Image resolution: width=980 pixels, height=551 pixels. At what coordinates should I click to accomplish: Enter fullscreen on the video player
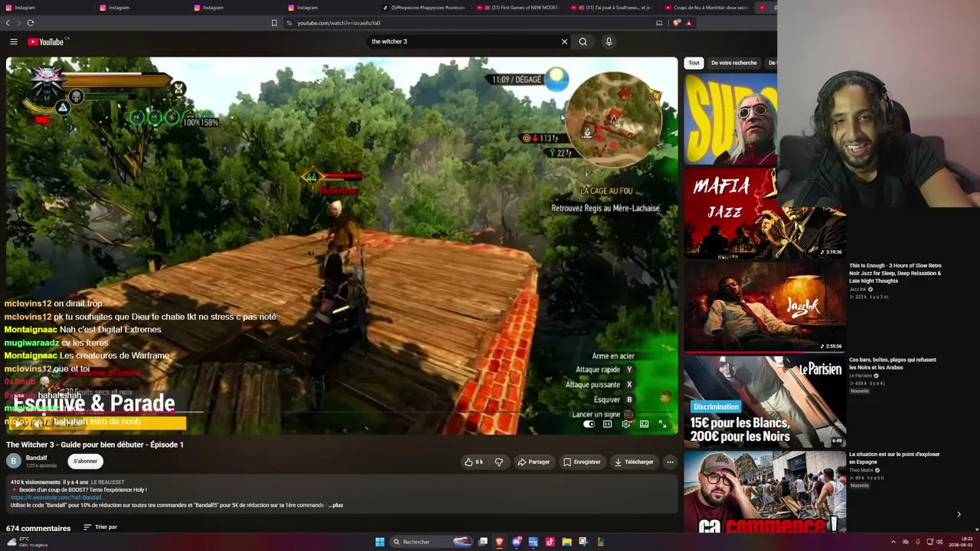(x=662, y=424)
